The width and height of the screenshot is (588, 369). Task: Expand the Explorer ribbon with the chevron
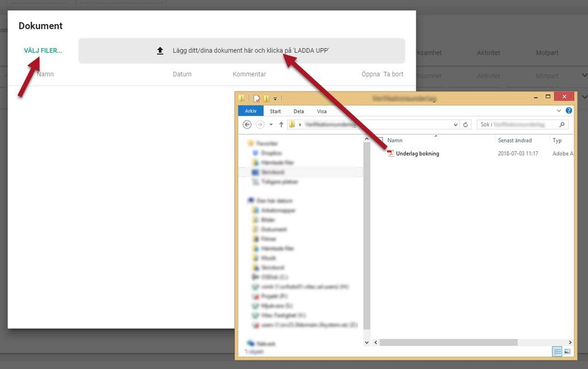[559, 111]
